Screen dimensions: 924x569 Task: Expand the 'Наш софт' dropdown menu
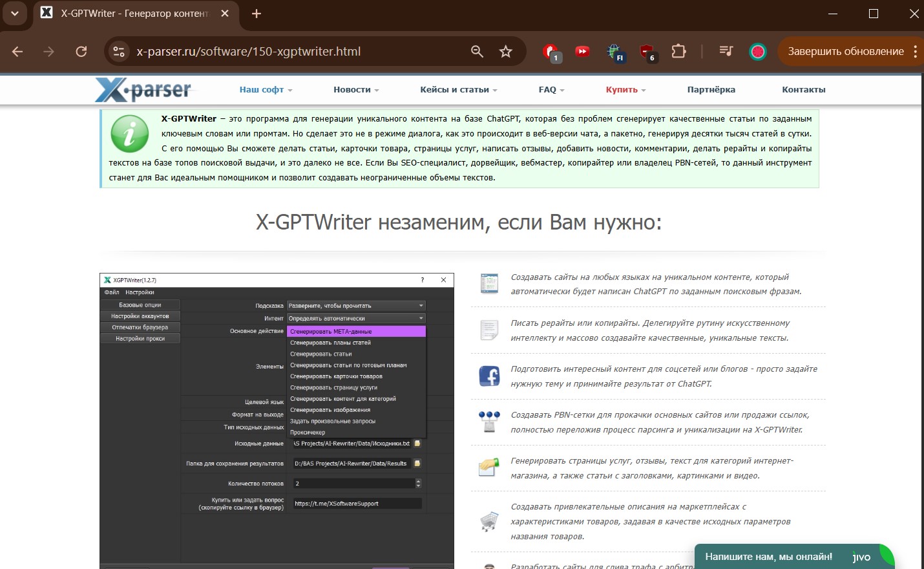pyautogui.click(x=265, y=90)
